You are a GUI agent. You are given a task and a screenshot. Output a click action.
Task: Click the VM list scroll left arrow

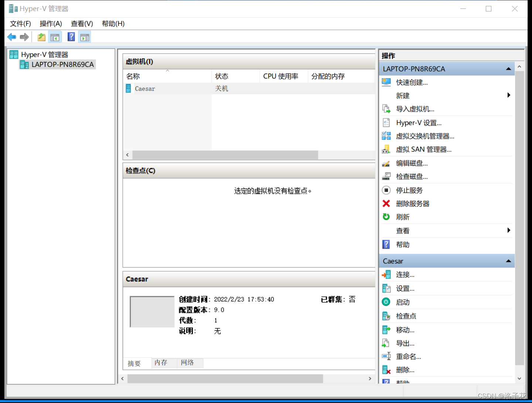pyautogui.click(x=127, y=155)
